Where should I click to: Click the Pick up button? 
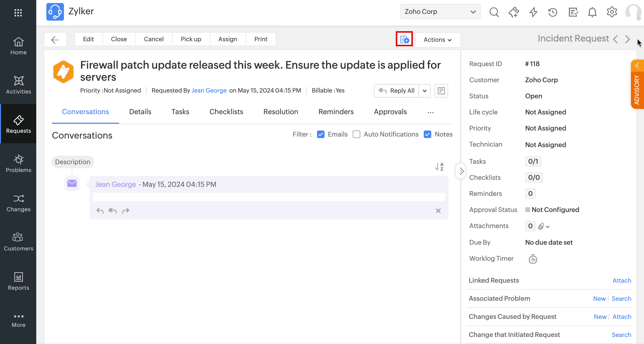coord(191,39)
